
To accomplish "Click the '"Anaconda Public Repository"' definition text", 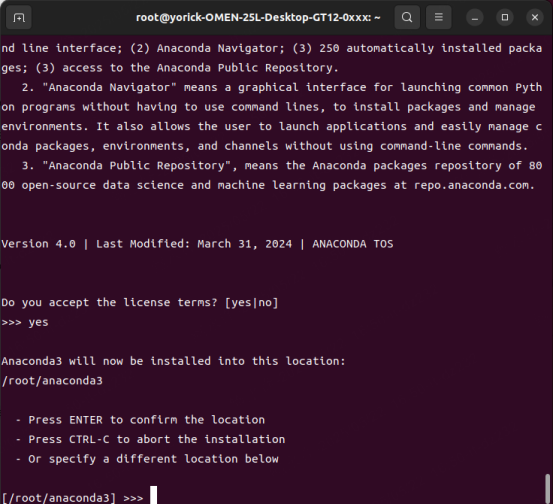I will pyautogui.click(x=136, y=165).
